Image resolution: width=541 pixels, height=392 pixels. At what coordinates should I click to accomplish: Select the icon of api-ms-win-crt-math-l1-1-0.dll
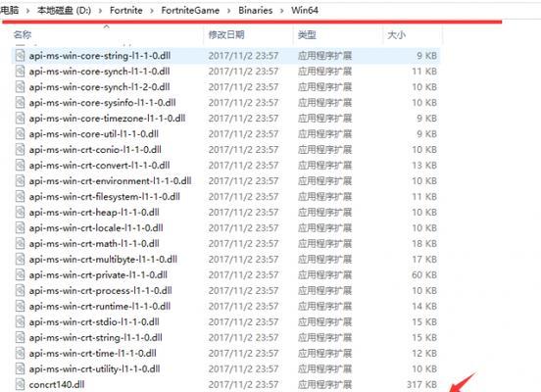pyautogui.click(x=20, y=244)
